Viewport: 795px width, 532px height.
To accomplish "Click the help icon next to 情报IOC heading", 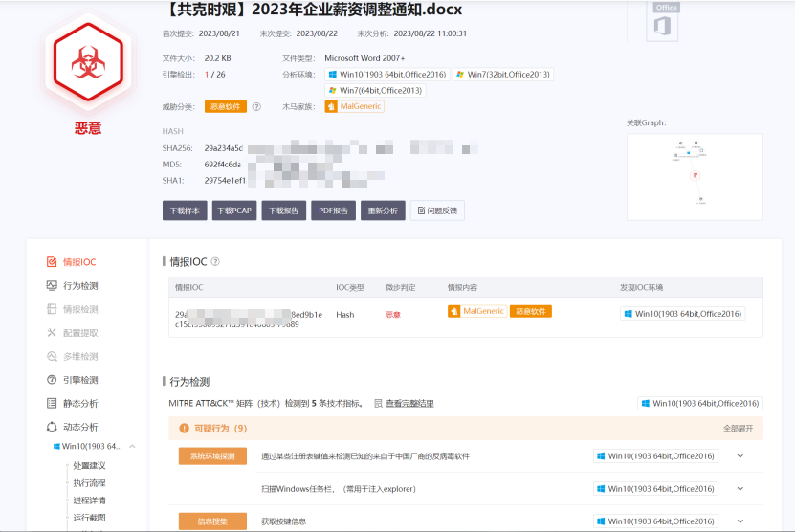I will point(215,262).
